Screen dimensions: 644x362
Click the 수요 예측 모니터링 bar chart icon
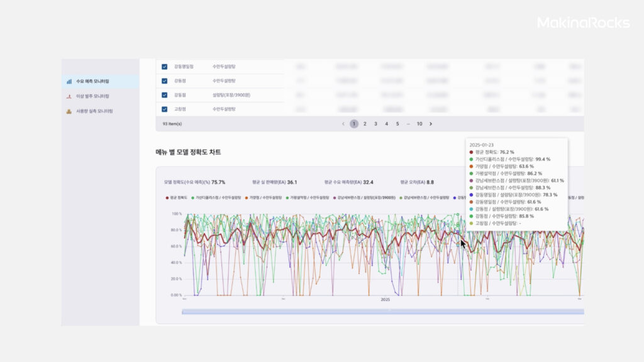point(69,82)
